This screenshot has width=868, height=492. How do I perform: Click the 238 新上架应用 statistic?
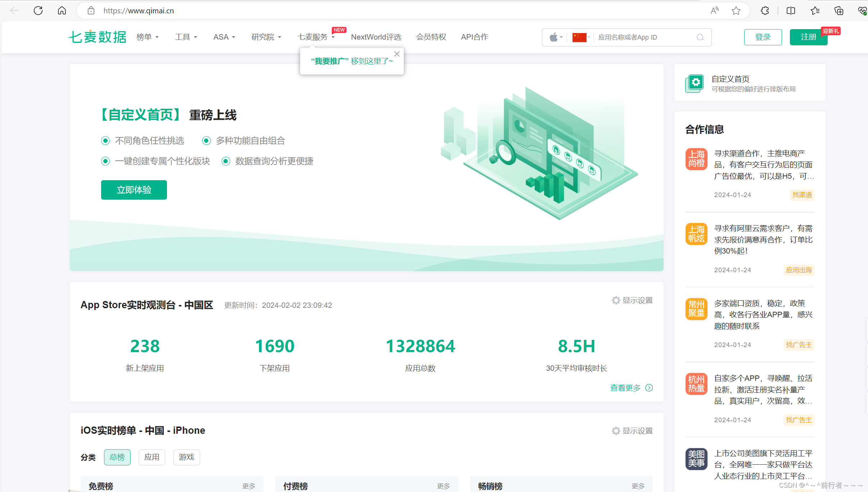(145, 355)
